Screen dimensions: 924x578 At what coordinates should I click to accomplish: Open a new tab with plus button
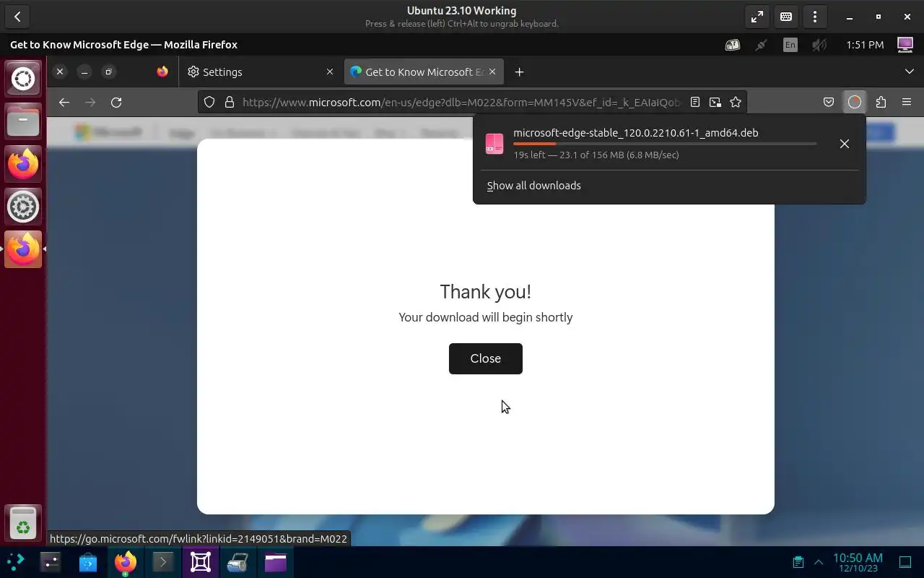pos(519,72)
